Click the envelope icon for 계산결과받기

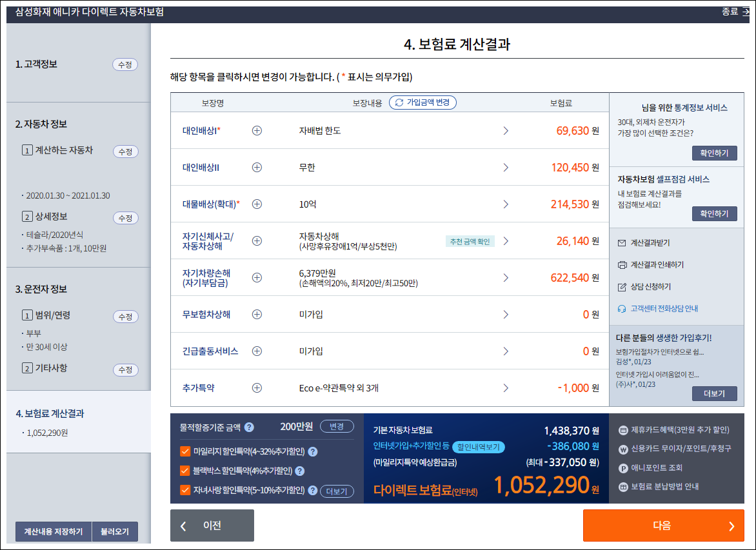click(622, 243)
